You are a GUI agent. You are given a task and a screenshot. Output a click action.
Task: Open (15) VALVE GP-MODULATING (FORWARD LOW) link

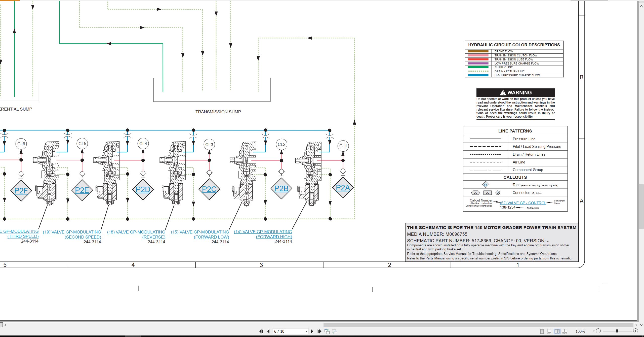pos(200,234)
